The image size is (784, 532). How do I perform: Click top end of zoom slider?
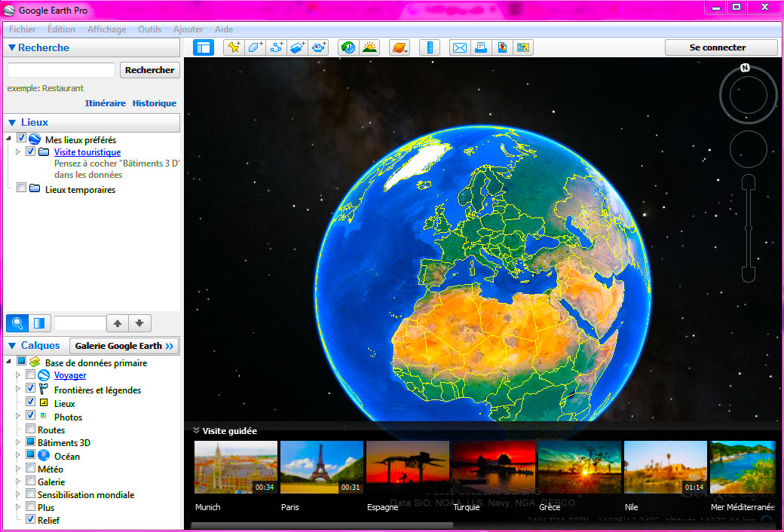tap(749, 182)
